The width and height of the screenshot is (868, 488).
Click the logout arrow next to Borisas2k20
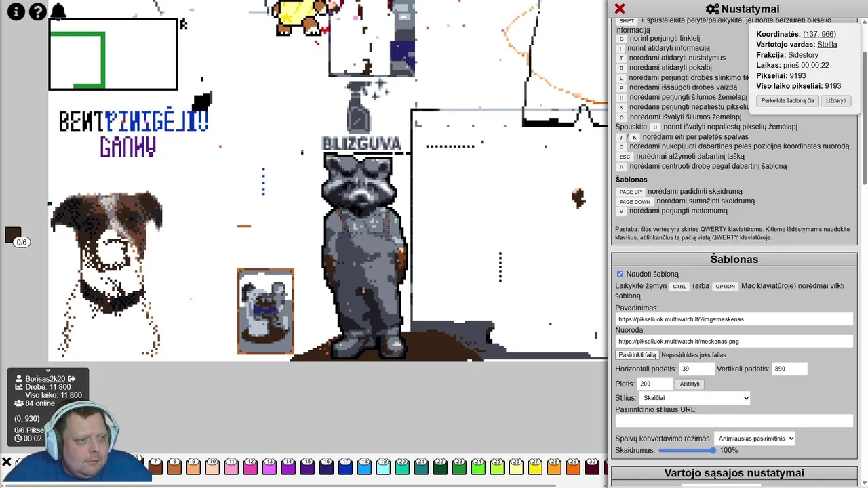[71, 379]
